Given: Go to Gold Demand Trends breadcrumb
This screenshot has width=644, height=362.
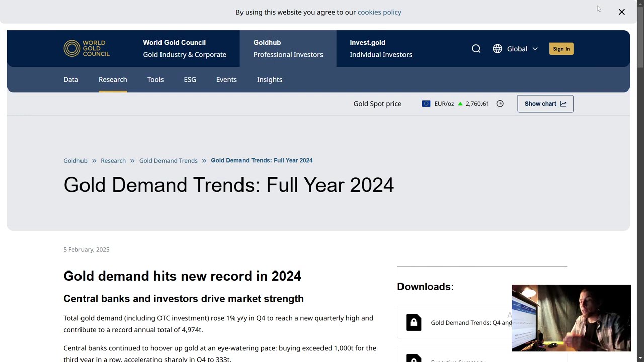Looking at the screenshot, I should pos(169,160).
